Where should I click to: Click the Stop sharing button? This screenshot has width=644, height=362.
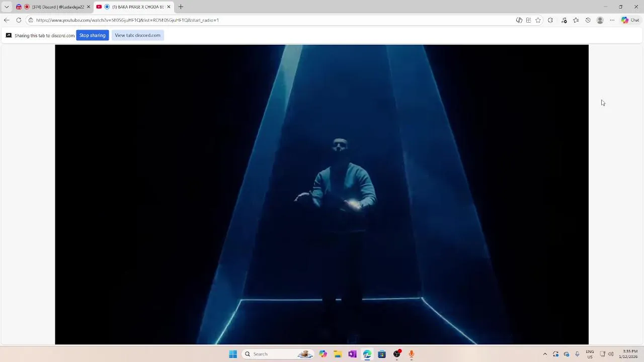click(x=92, y=35)
